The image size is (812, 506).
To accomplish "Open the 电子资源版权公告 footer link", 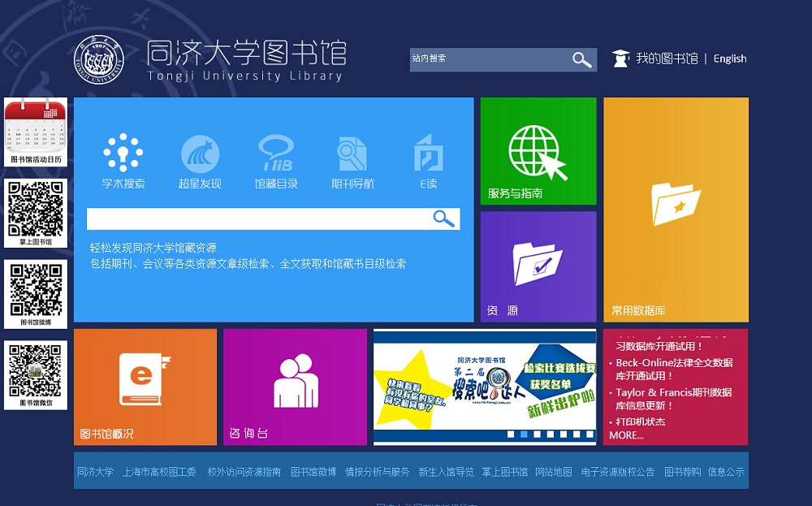I will (x=618, y=472).
